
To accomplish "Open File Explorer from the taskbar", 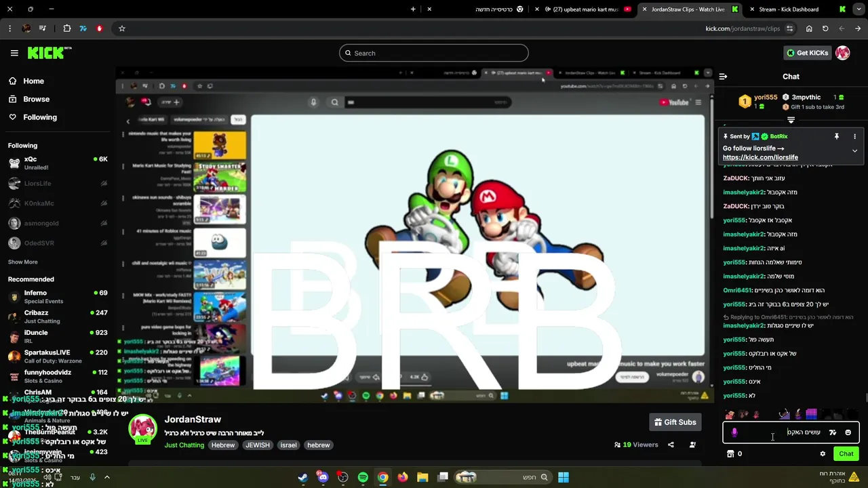I will [422, 477].
